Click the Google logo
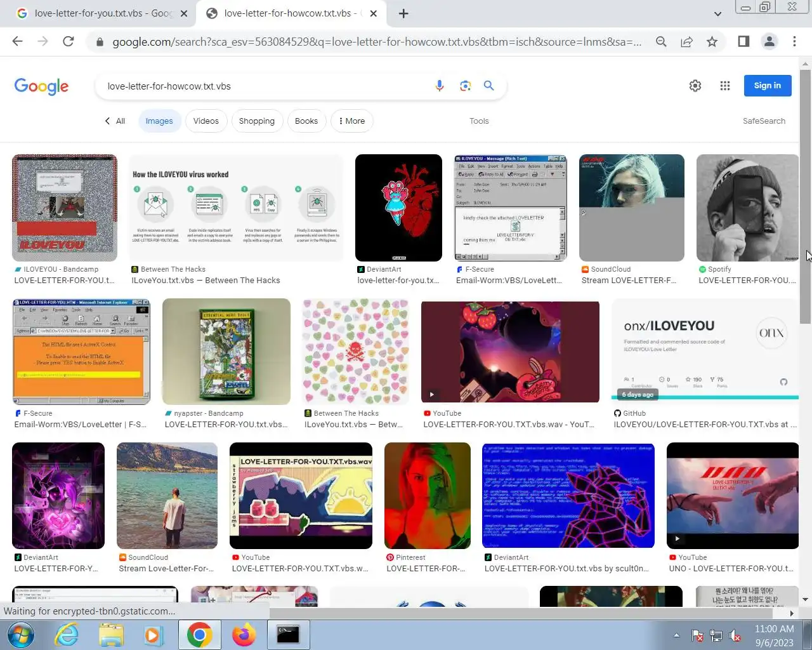Viewport: 812px width, 650px height. tap(41, 86)
